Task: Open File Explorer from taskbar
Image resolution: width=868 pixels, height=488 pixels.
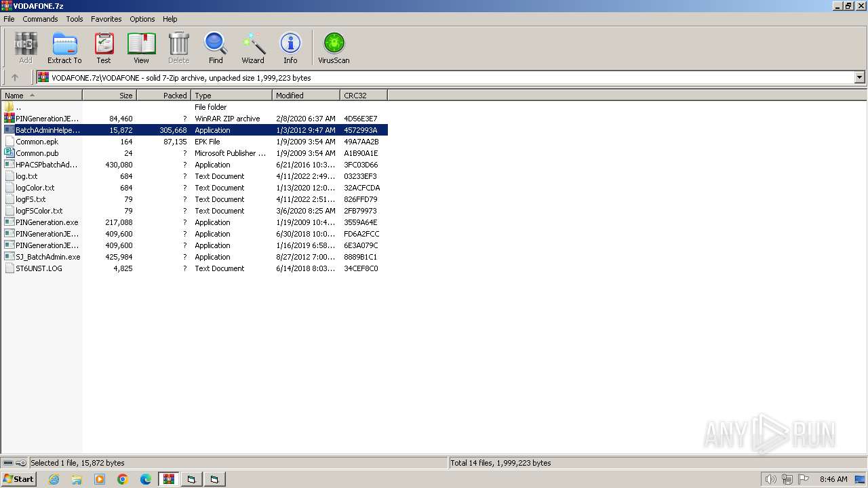Action: pos(77,479)
